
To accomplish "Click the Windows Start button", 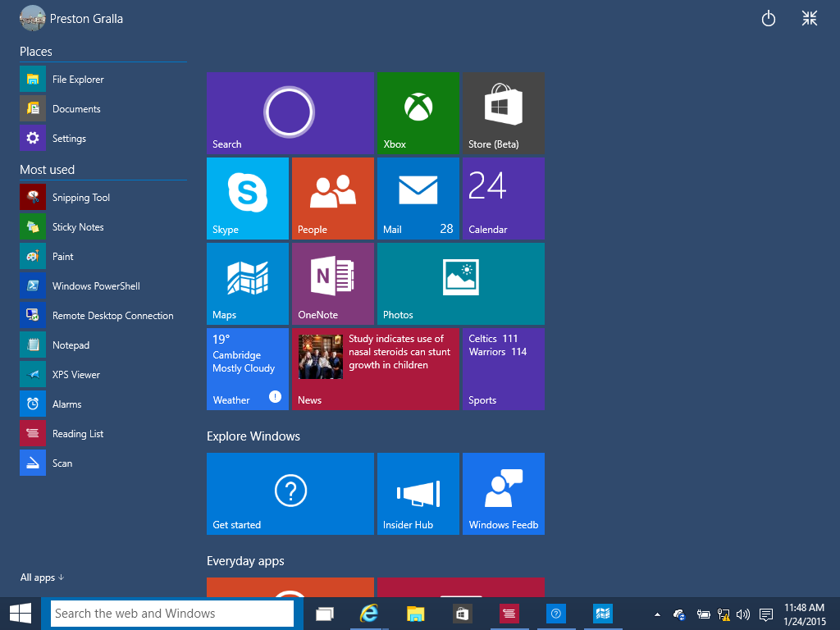I will [21, 614].
